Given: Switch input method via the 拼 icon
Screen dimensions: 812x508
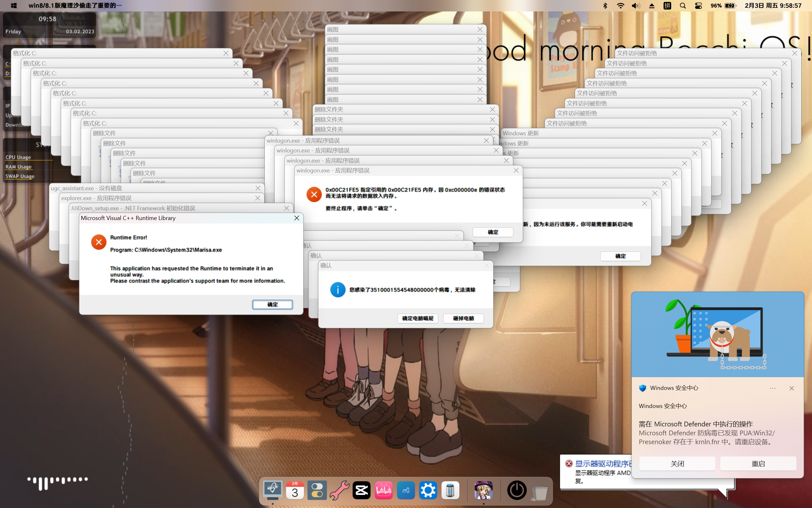Looking at the screenshot, I should click(667, 6).
